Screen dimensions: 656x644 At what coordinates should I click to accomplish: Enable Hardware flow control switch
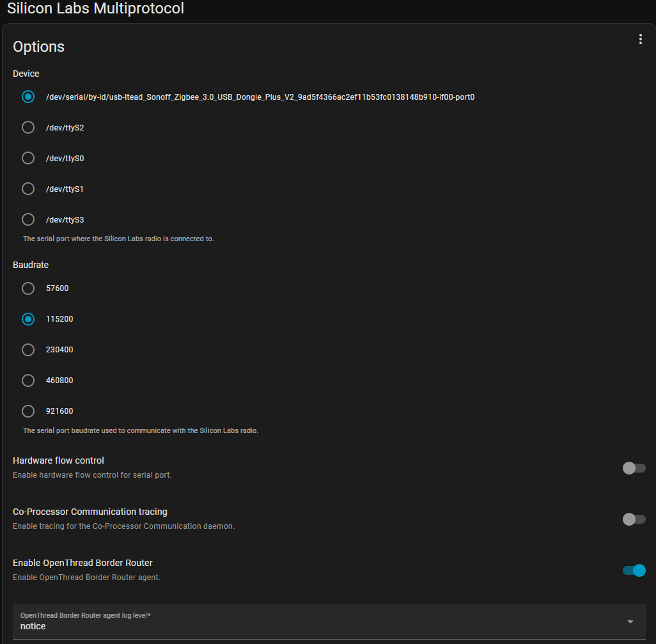coord(634,468)
